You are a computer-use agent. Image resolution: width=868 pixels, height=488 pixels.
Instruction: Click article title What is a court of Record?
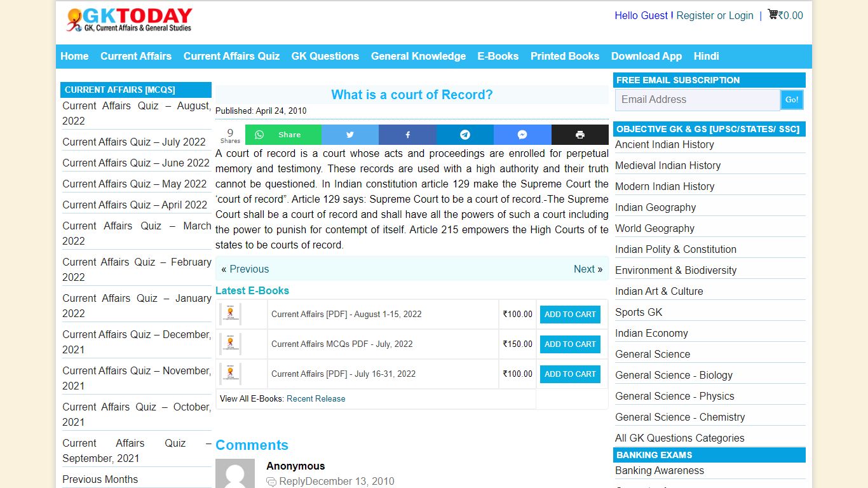[412, 95]
